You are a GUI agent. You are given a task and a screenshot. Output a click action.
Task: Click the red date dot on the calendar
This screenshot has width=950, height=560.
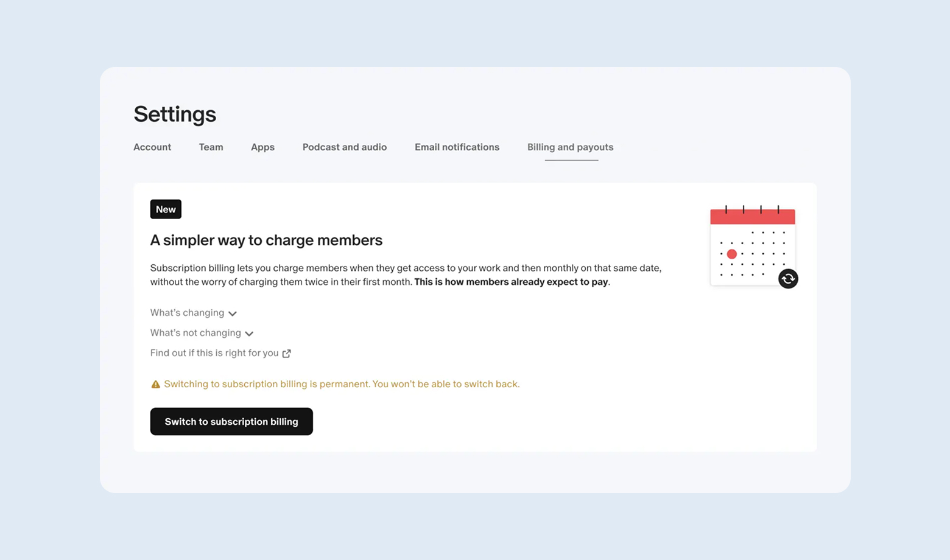(x=732, y=254)
